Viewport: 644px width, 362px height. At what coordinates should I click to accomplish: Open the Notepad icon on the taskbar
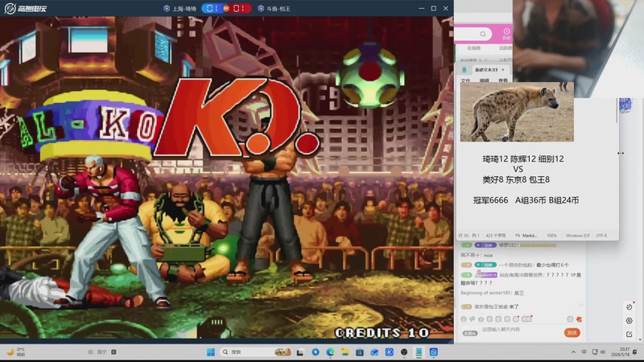click(419, 352)
